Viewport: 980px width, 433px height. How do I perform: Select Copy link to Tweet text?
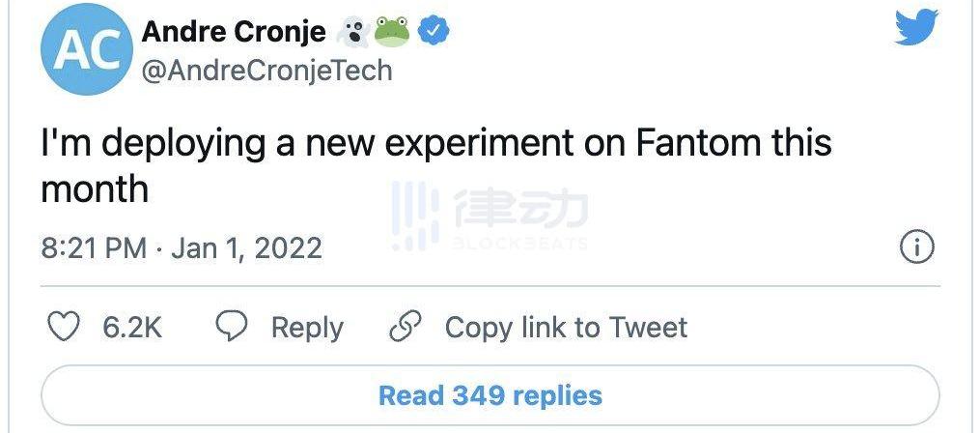566,328
